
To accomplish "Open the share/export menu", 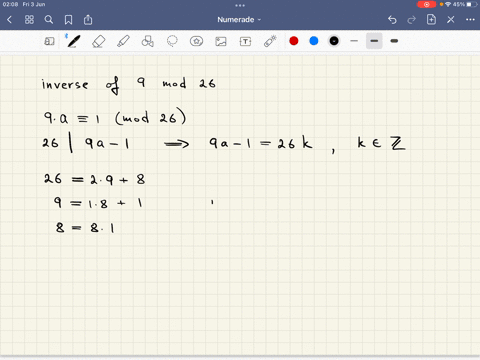I will (88, 20).
